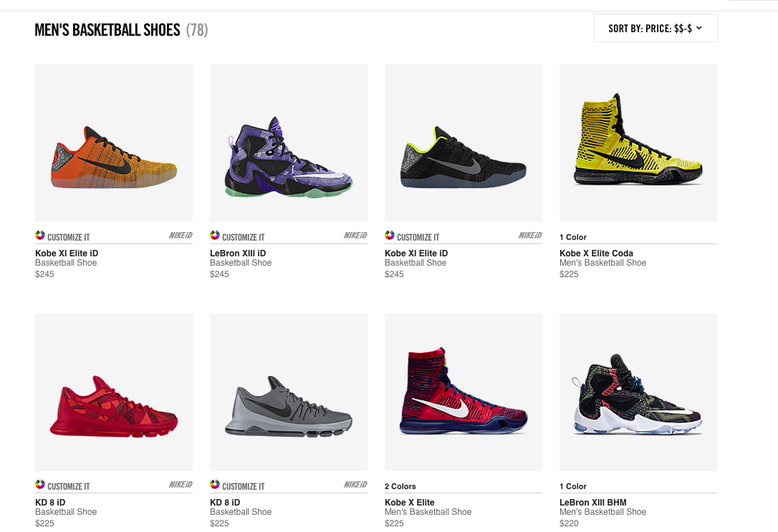Screen dimensions: 778x532
Task: Open the Kobe X Elite Coda product link
Action: click(596, 253)
